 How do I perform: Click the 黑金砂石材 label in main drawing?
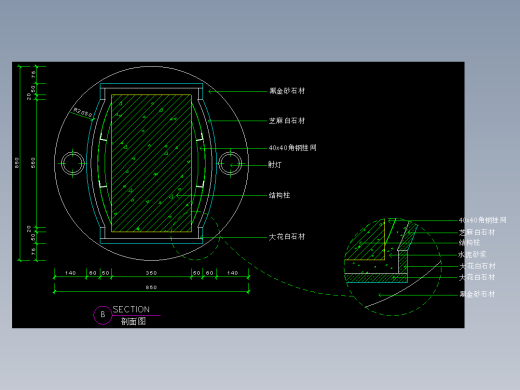[287, 91]
